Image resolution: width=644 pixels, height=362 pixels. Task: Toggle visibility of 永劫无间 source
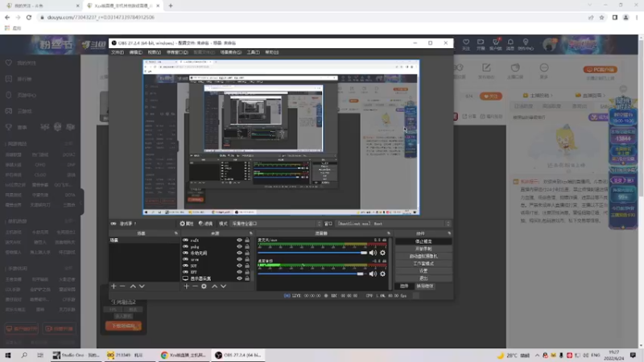click(239, 253)
